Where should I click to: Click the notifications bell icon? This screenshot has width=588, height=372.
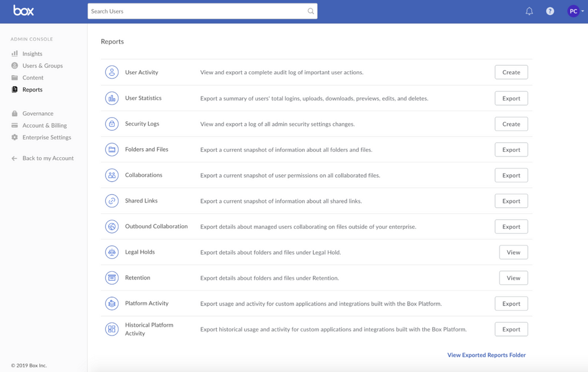[529, 11]
